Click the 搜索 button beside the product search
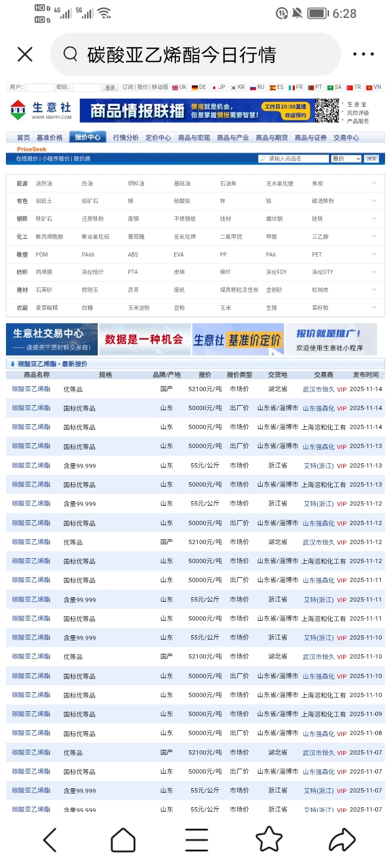 pyautogui.click(x=371, y=159)
